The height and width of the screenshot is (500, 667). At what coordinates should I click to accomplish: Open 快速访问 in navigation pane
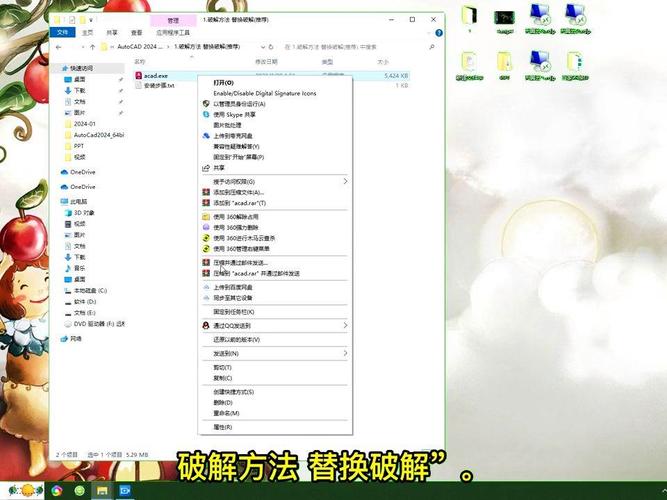(x=81, y=68)
